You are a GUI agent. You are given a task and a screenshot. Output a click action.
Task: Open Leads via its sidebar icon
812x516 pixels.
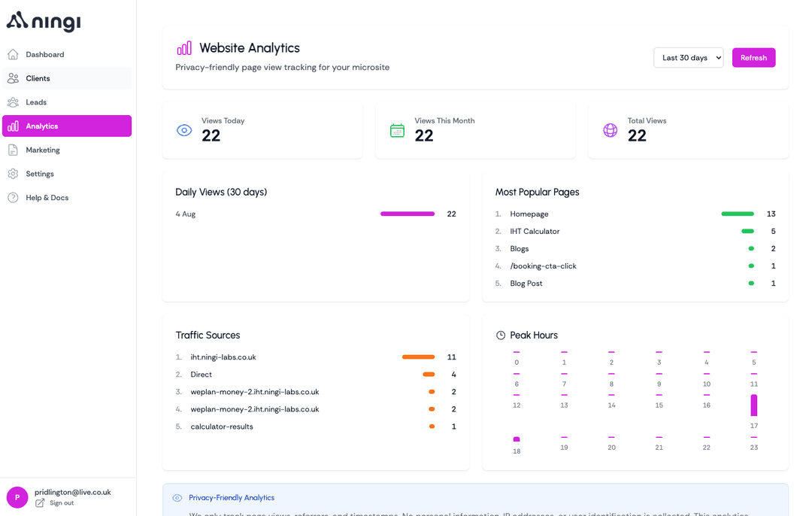click(x=12, y=102)
